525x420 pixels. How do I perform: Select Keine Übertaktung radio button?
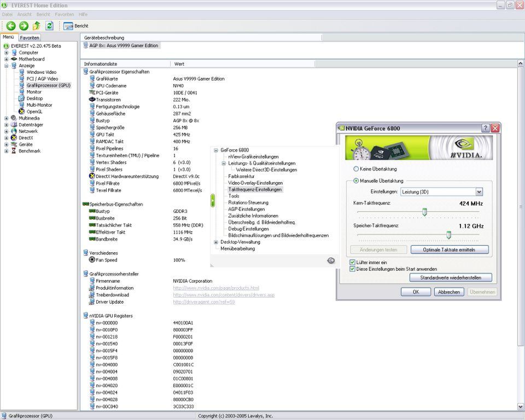point(356,169)
